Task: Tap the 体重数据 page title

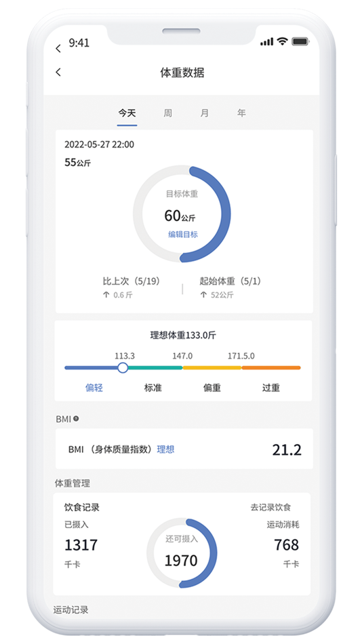Action: (x=182, y=73)
